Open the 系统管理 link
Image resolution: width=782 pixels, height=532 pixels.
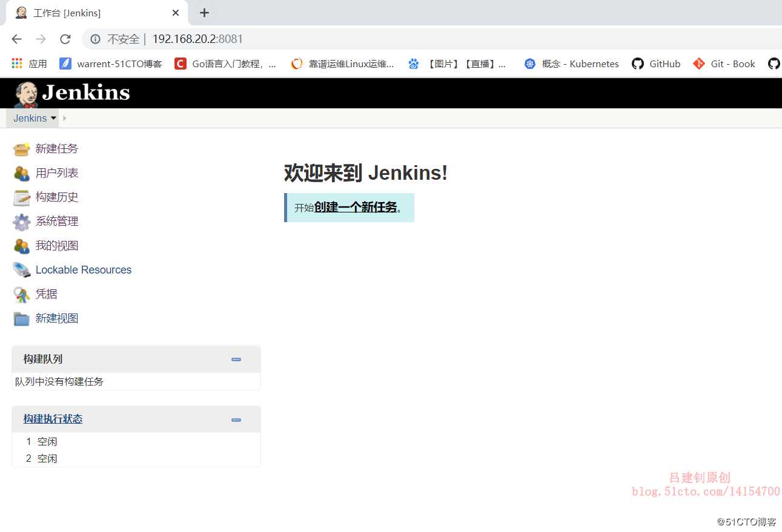coord(57,221)
